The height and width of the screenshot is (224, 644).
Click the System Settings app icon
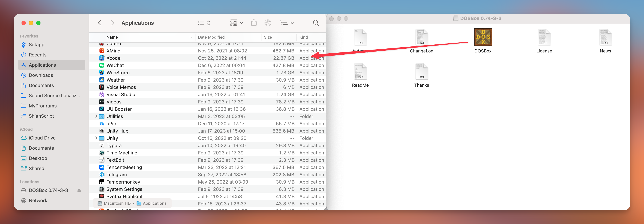pos(102,189)
